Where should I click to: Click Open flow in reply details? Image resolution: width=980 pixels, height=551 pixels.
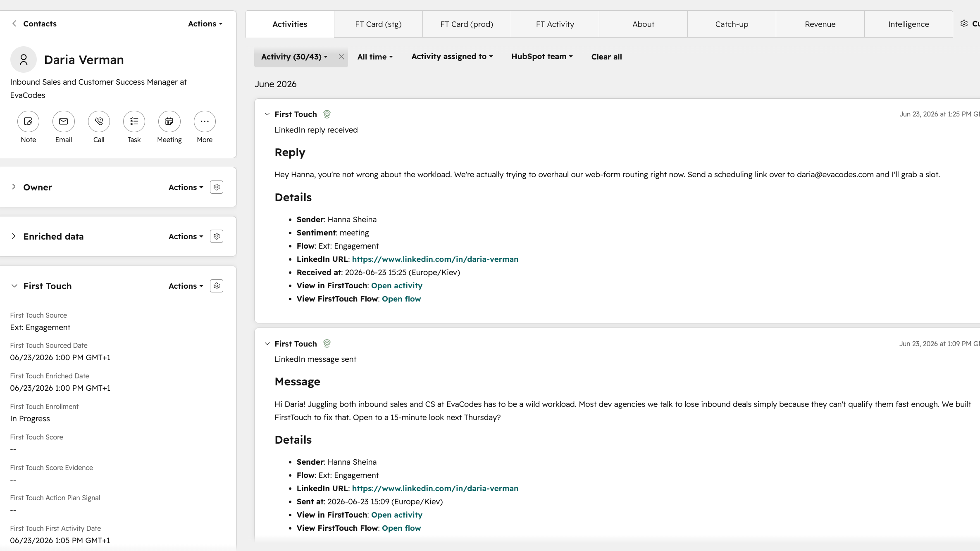pyautogui.click(x=401, y=299)
